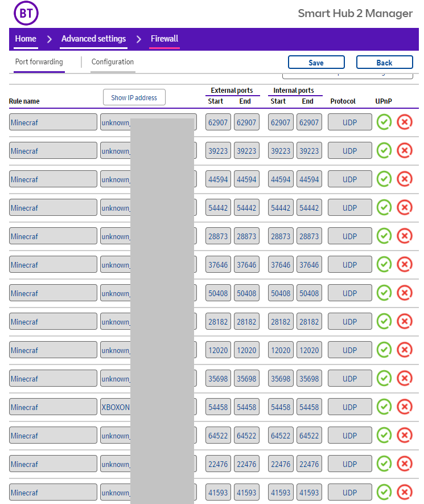The width and height of the screenshot is (424, 504).
Task: Switch to the Configuration tab
Action: 113,62
